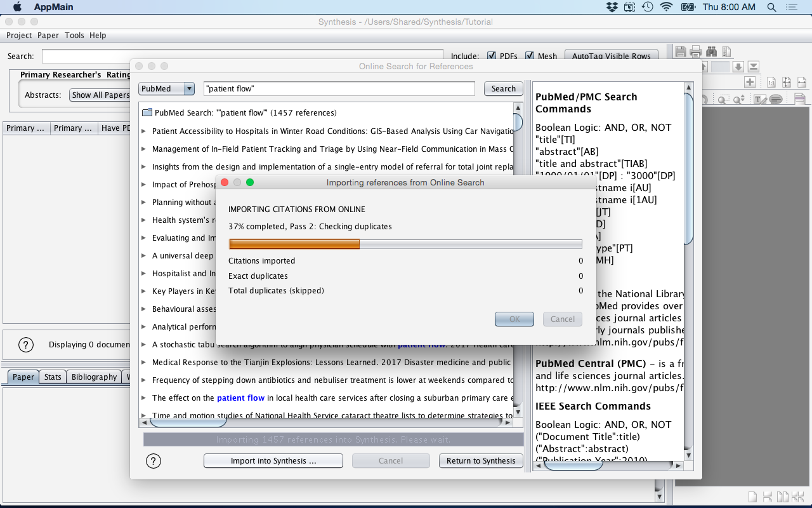This screenshot has width=812, height=508.
Task: Click the AutoTag Visible Rows button
Action: [612, 56]
